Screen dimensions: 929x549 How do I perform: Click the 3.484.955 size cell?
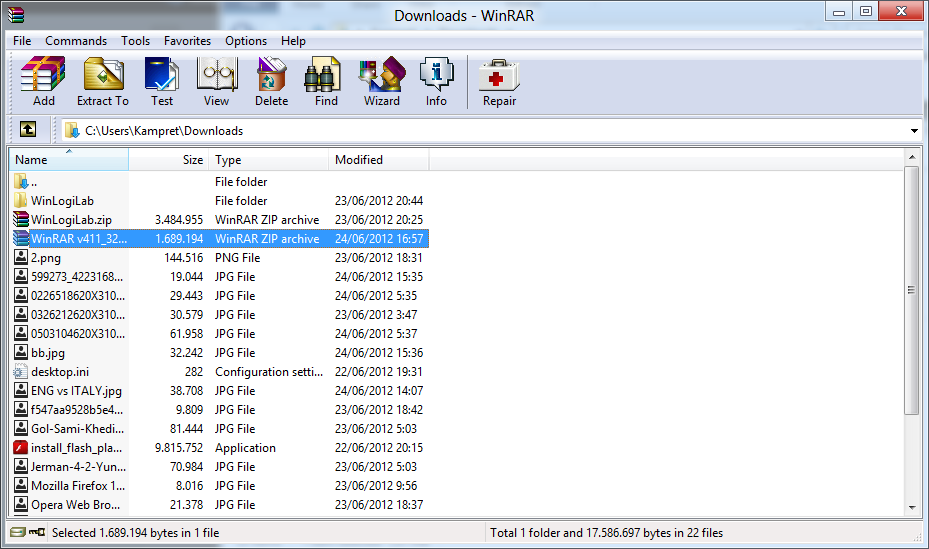[x=179, y=220]
